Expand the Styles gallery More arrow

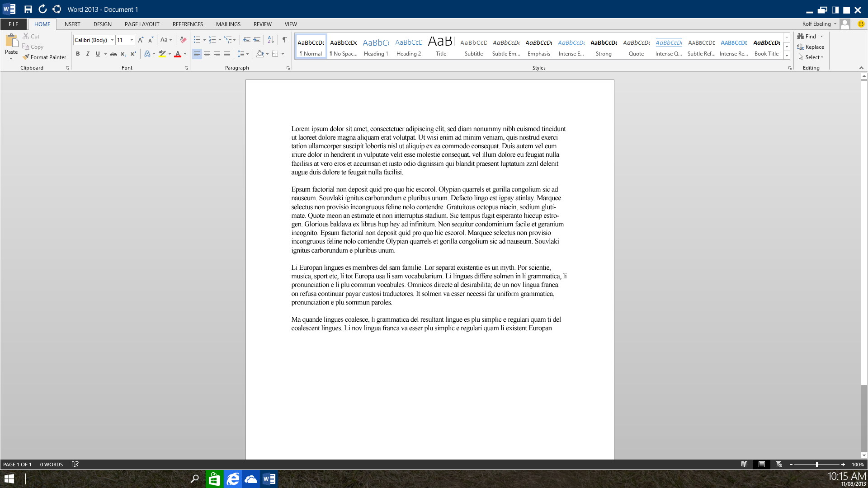(x=787, y=56)
